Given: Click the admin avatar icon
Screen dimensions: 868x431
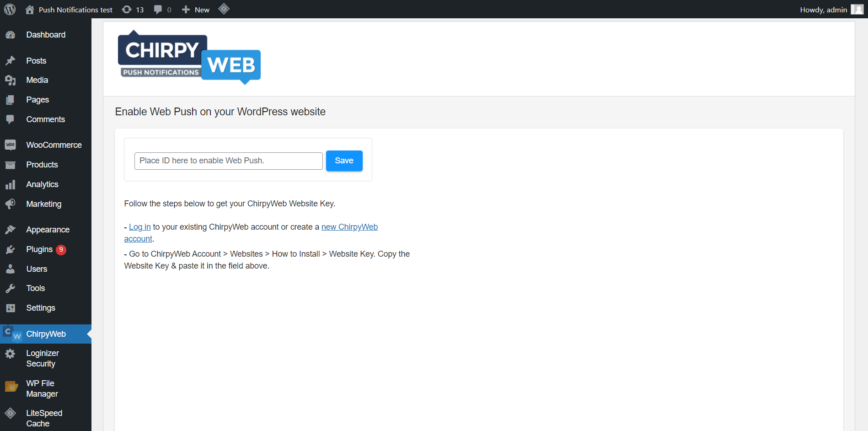Looking at the screenshot, I should point(857,9).
